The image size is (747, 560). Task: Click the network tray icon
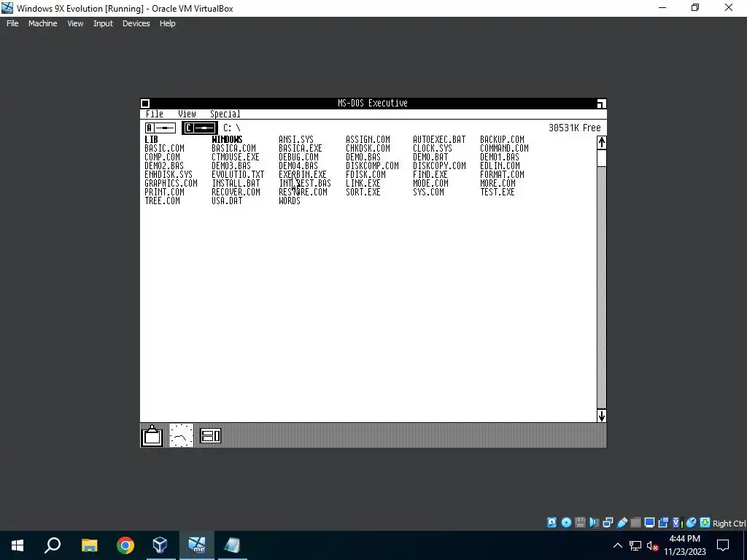pyautogui.click(x=635, y=545)
